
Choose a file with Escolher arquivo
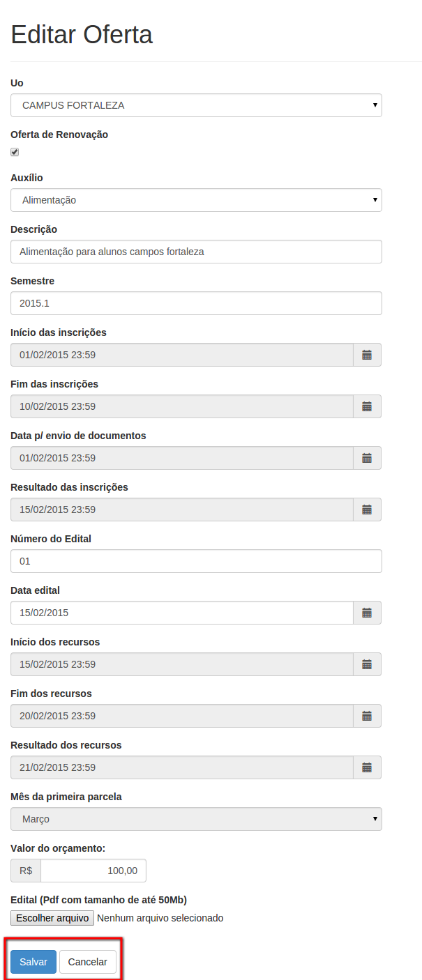52,918
